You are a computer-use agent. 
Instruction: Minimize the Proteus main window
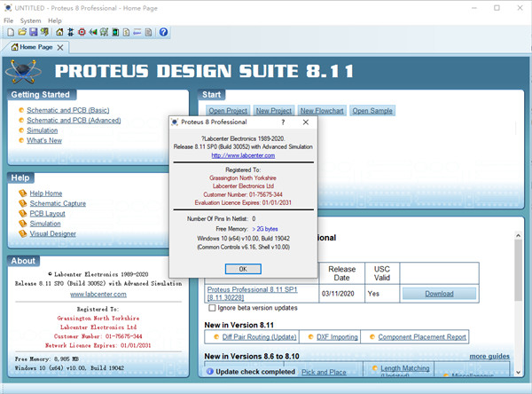474,8
